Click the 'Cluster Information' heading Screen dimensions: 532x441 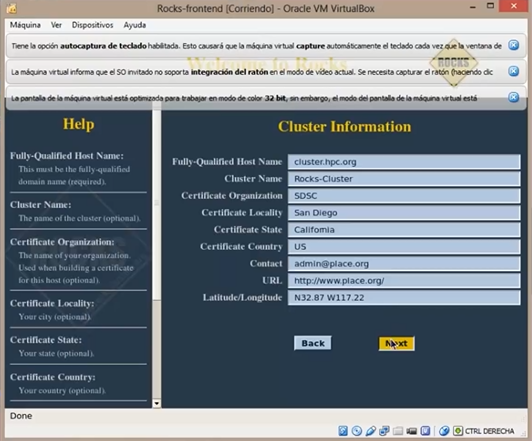point(344,127)
